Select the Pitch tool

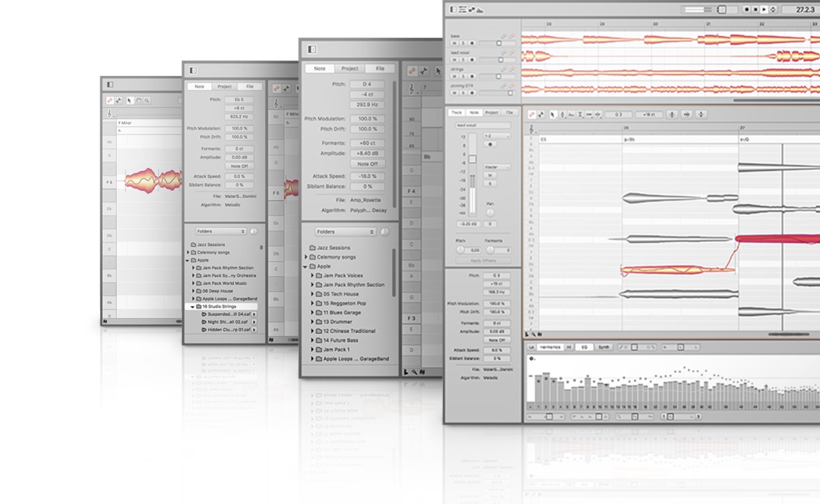click(x=562, y=114)
